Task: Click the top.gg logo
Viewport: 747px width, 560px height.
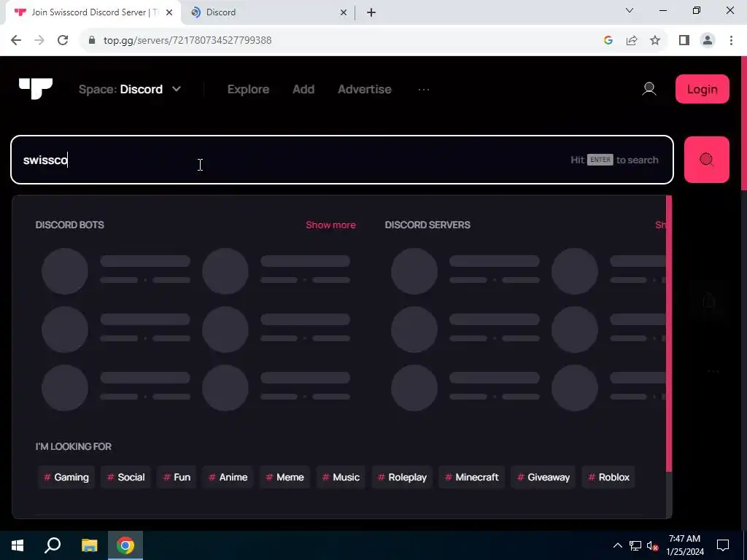Action: (x=36, y=88)
